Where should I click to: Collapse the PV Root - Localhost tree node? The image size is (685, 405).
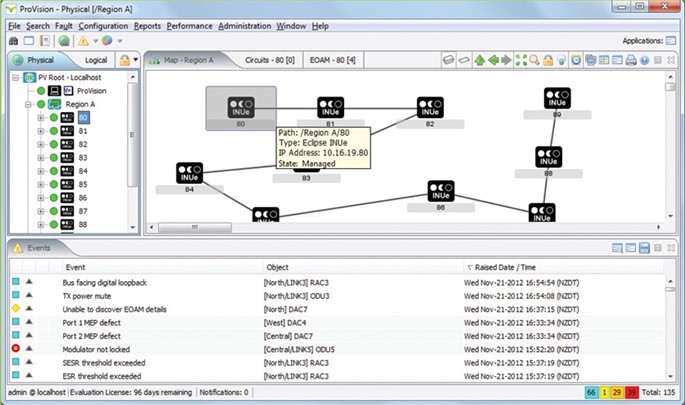point(16,78)
